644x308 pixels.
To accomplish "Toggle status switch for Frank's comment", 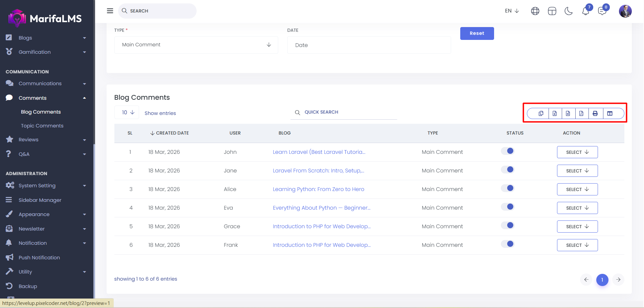I will (x=508, y=244).
